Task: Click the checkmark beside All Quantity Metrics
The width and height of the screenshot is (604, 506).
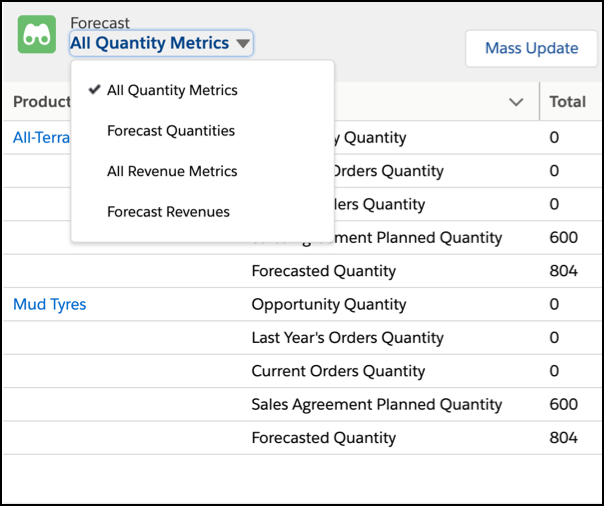Action: point(94,90)
